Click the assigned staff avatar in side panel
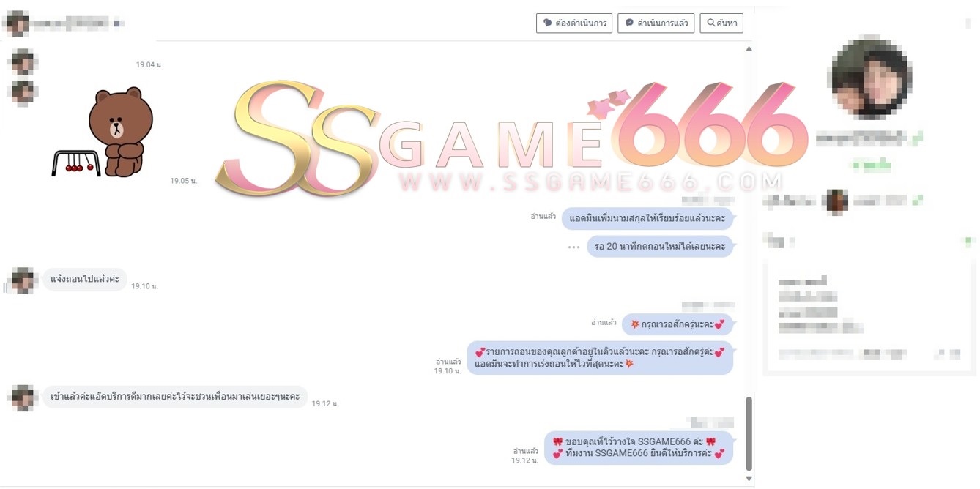This screenshot has height=489, width=980. [x=836, y=200]
